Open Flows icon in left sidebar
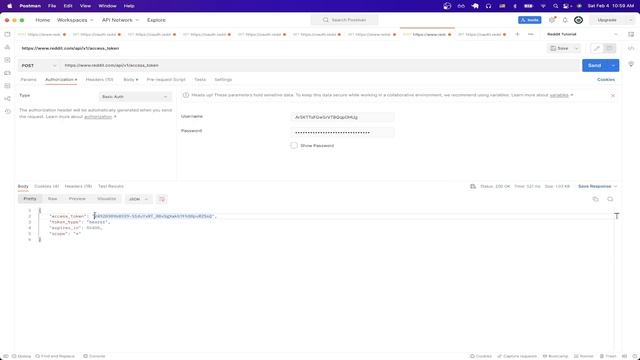640x360 pixels. click(7, 98)
